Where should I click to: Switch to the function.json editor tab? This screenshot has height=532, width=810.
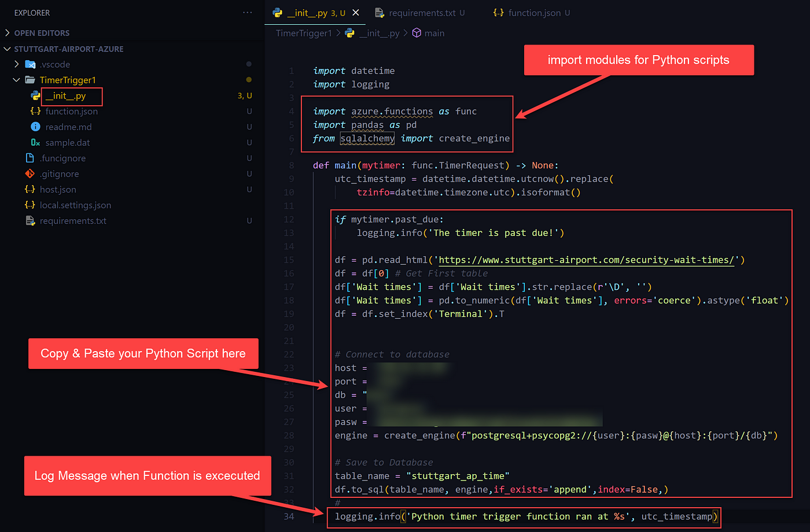point(535,13)
